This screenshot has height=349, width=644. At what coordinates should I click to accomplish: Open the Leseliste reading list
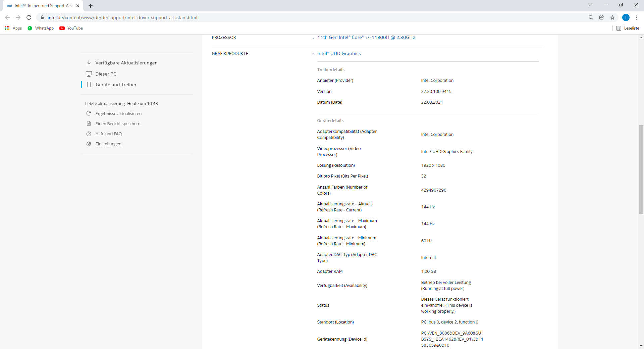click(628, 28)
